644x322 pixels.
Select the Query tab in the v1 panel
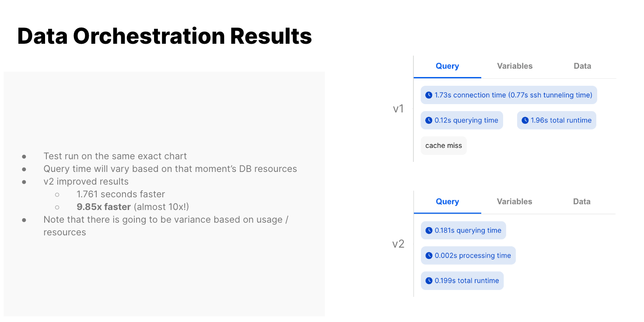[x=447, y=66]
